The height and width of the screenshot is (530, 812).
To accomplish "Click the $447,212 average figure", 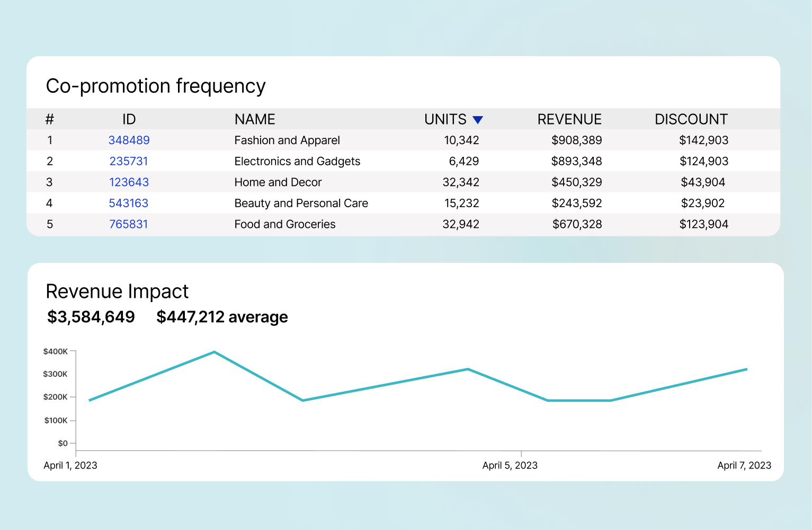I will (222, 316).
